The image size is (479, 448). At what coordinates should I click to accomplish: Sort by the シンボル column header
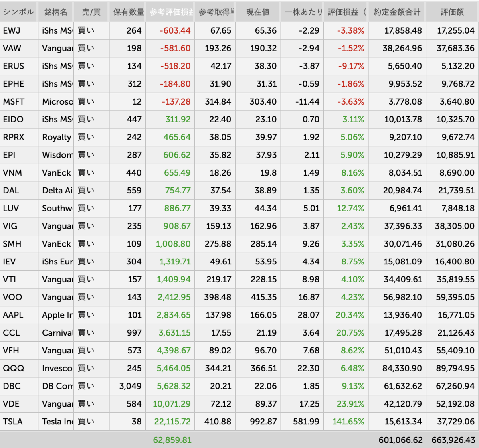point(19,12)
